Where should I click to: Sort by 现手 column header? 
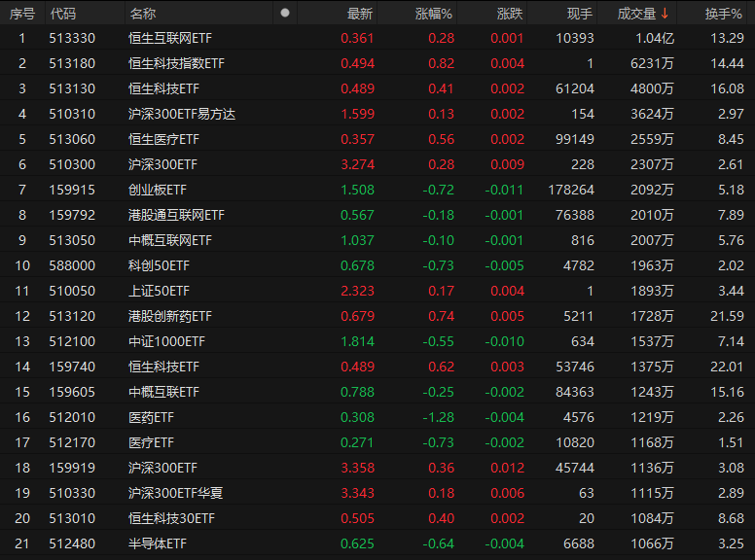(x=580, y=14)
